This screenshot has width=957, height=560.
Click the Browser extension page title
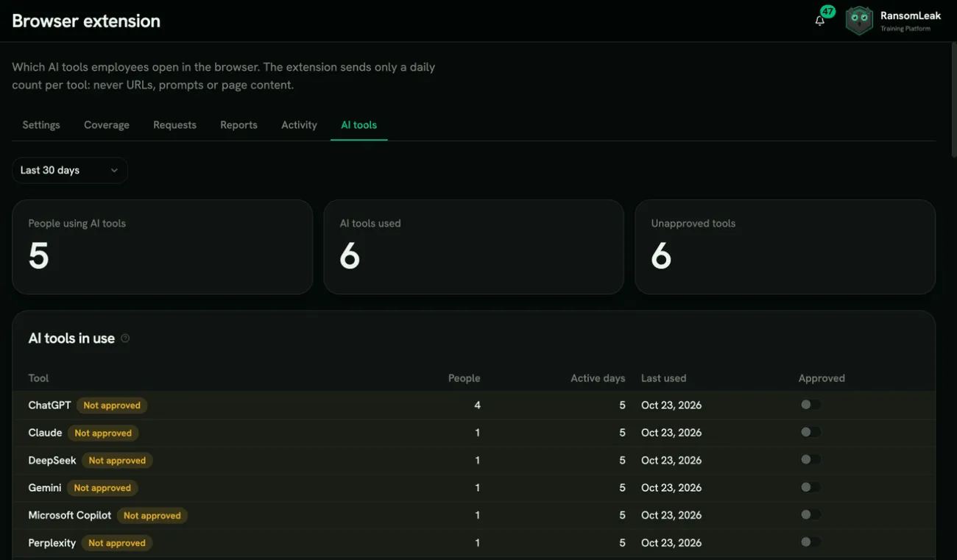pyautogui.click(x=86, y=21)
